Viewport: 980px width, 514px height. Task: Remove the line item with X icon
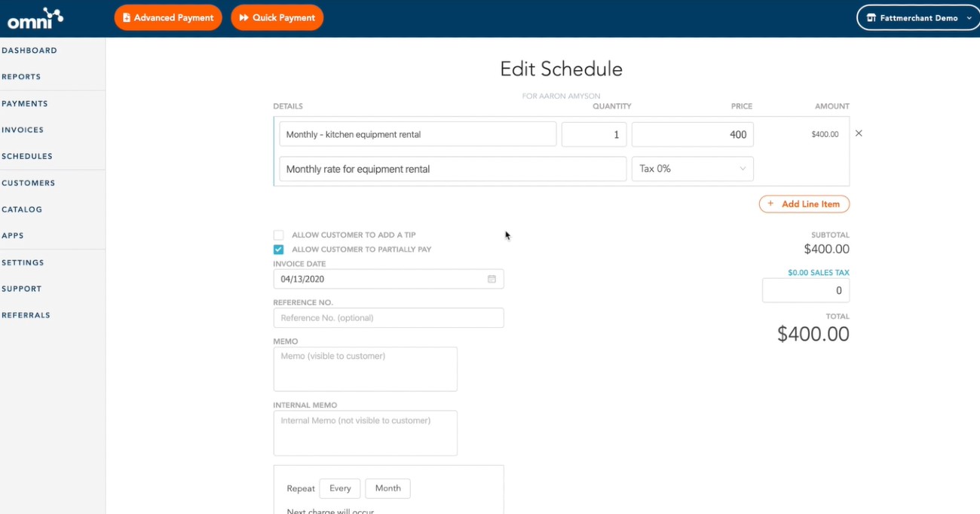pos(859,133)
